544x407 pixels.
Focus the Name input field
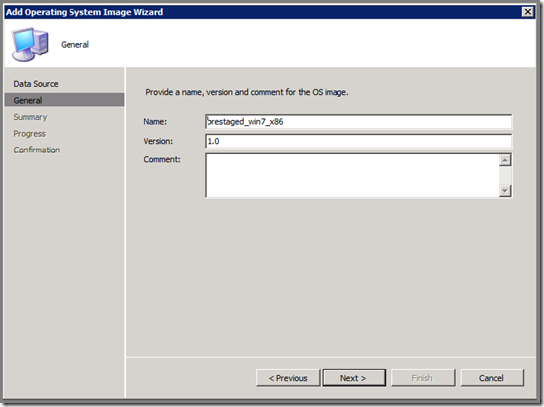tap(358, 122)
